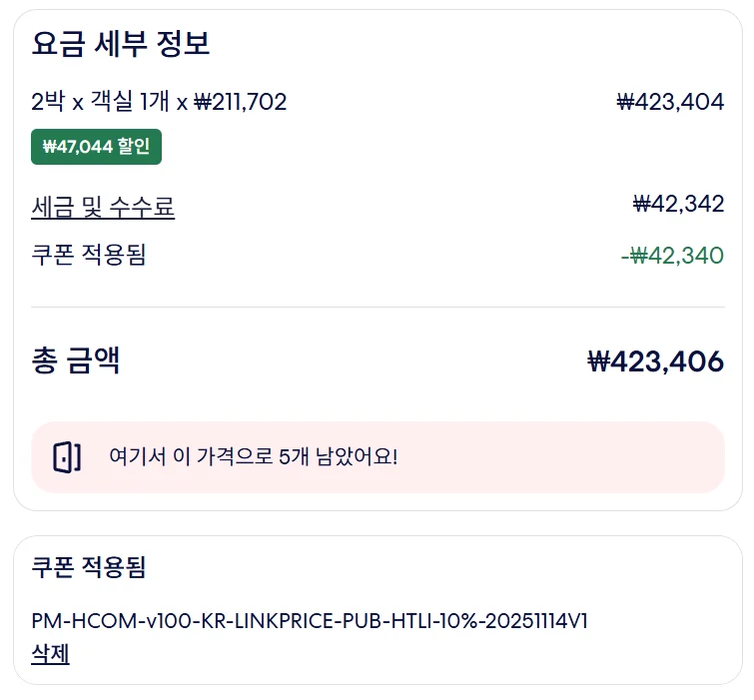Click the pink availability notice banner

click(x=377, y=457)
